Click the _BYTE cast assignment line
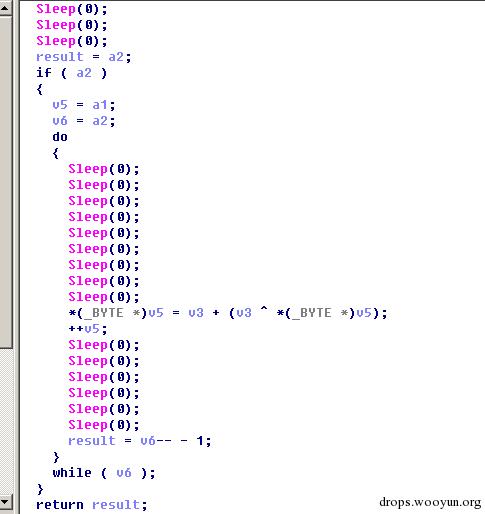This screenshot has width=485, height=514. 228,313
